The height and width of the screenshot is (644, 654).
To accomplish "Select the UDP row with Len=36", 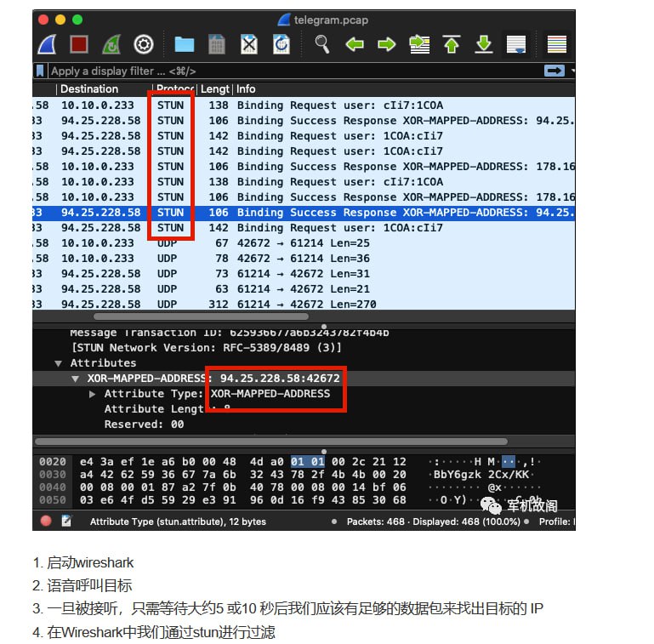I will click(304, 259).
